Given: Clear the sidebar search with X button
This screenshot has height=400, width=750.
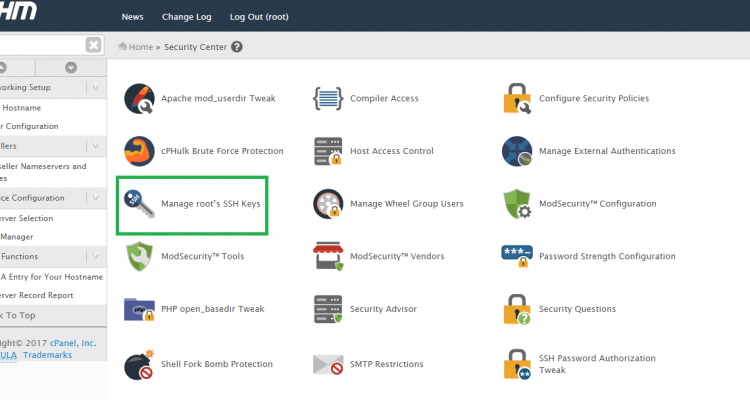Looking at the screenshot, I should pos(93,45).
